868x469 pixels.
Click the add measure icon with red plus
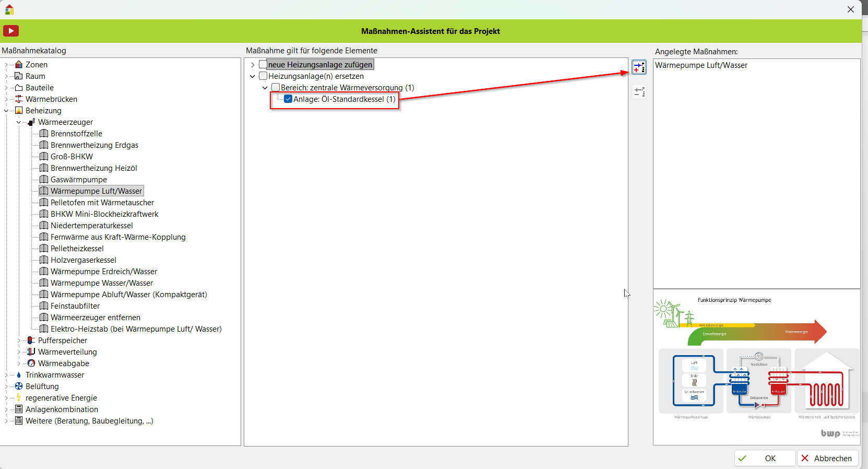(x=639, y=67)
